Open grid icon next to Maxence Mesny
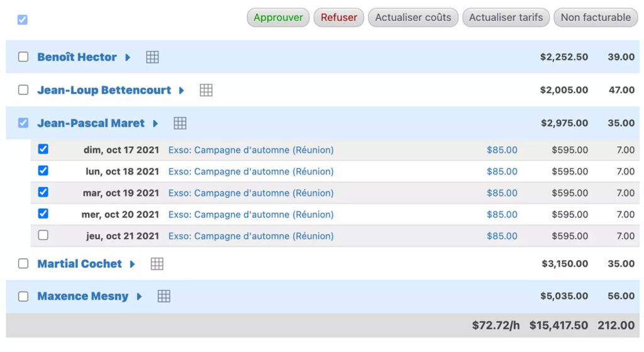This screenshot has width=644, height=352. [x=164, y=296]
